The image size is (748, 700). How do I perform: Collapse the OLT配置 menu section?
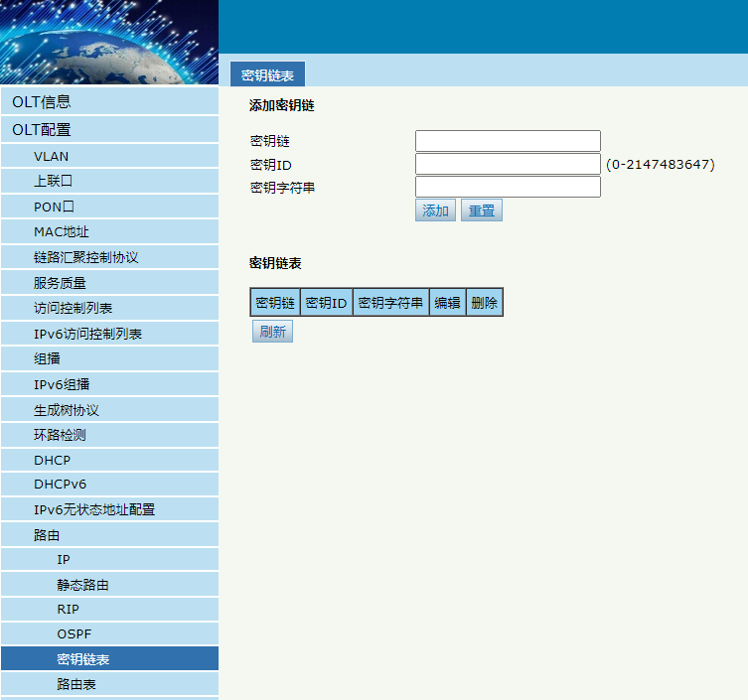point(109,129)
